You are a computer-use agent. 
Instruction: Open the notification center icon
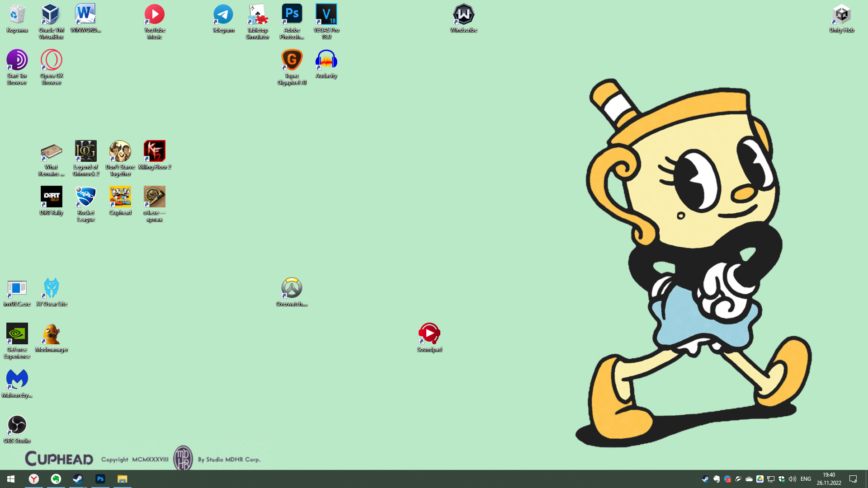coord(853,479)
